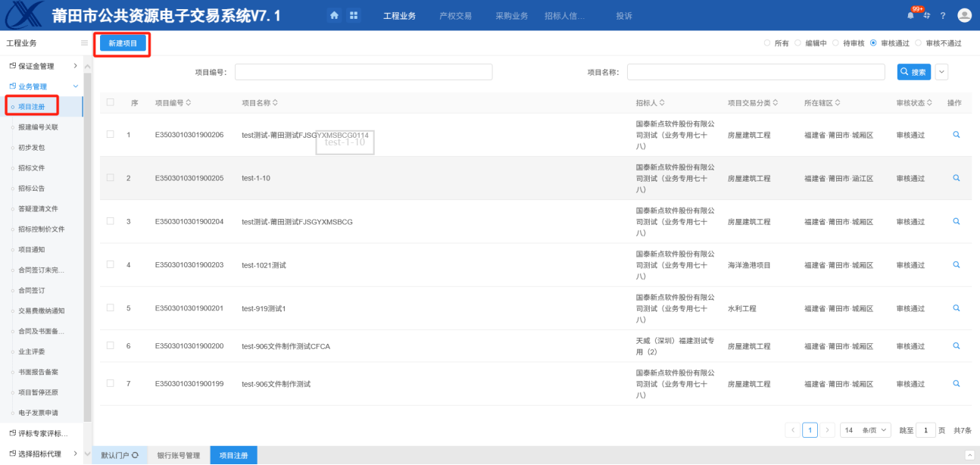The height and width of the screenshot is (465, 980).
Task: Click the home icon in header
Action: click(335, 15)
